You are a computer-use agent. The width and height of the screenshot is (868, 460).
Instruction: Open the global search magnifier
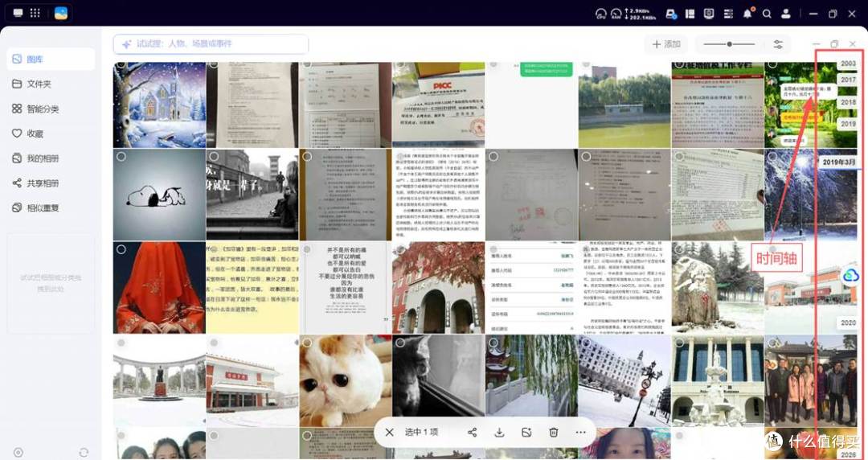point(767,14)
